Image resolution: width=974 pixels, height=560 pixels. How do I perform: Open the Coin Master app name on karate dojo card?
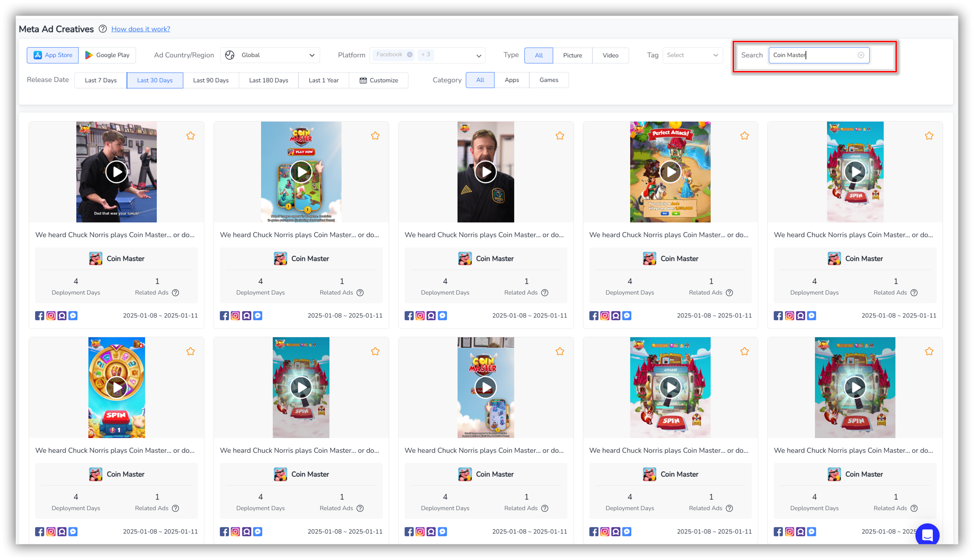click(x=125, y=259)
